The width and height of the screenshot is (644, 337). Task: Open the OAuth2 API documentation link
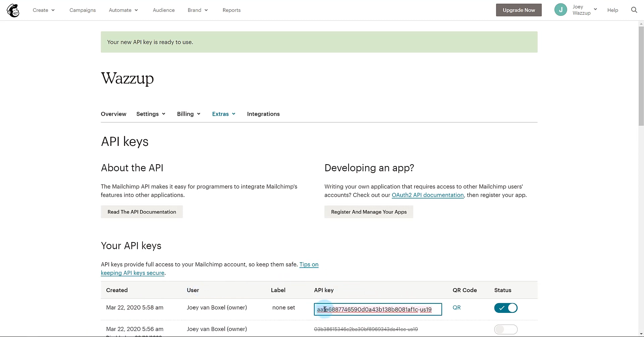(x=428, y=195)
